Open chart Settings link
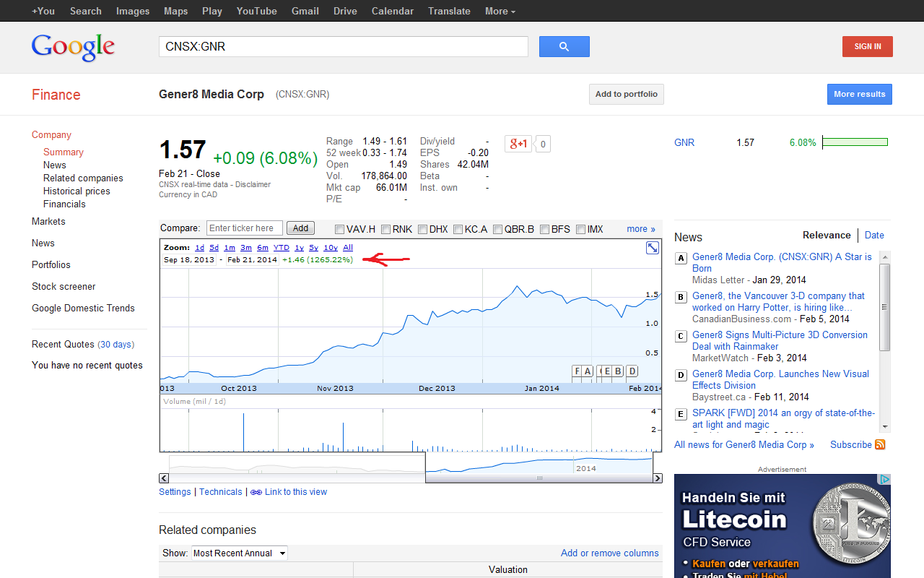 (175, 492)
